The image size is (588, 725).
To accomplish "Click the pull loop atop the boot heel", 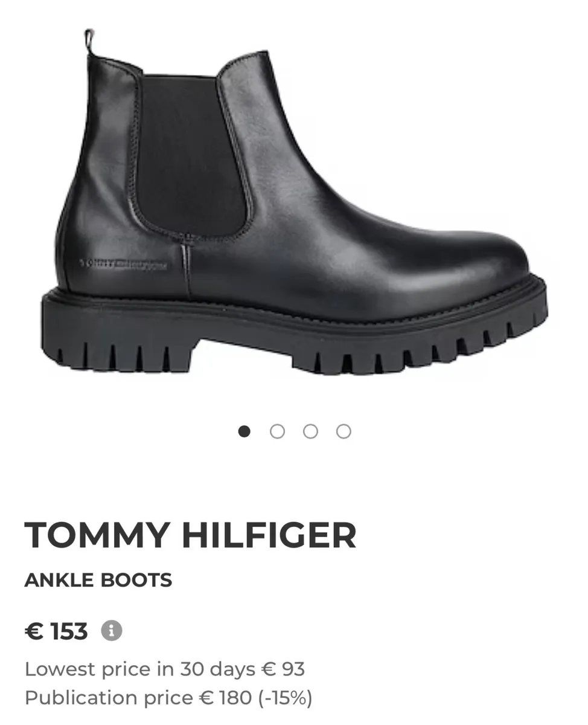I will 89,41.
